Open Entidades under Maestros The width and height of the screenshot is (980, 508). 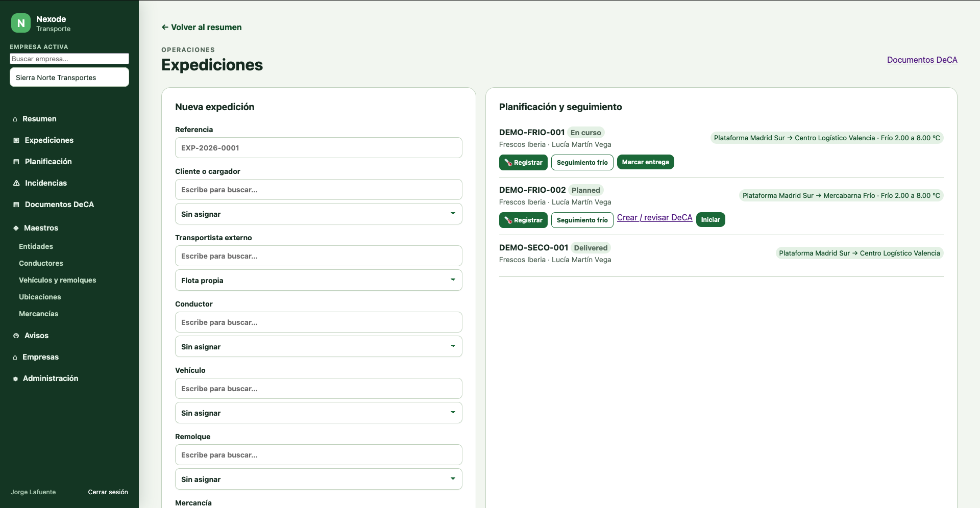[x=36, y=246]
